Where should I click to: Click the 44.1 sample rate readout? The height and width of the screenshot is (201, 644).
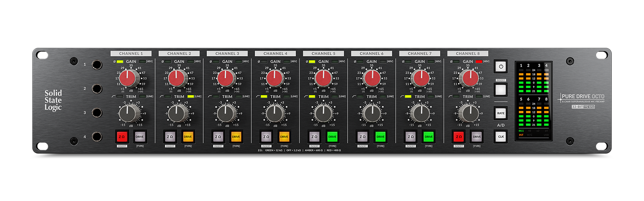tap(521, 131)
